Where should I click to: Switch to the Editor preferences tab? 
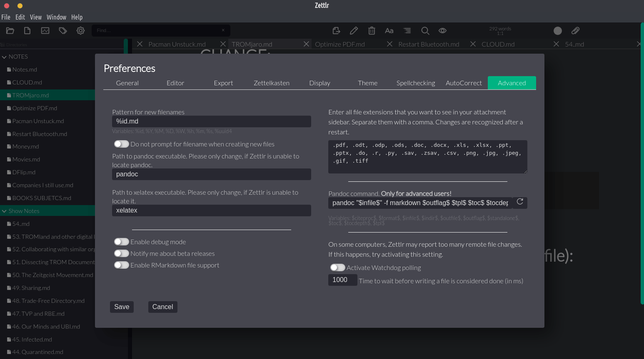[x=175, y=83]
